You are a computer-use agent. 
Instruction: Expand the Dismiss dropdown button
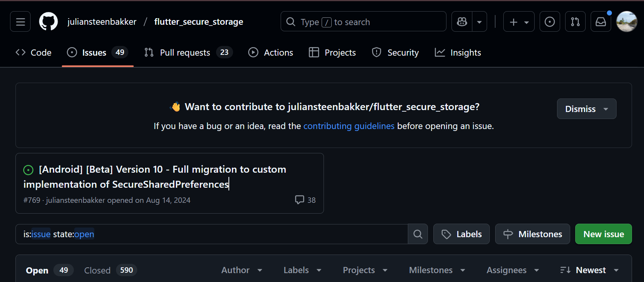(586, 109)
